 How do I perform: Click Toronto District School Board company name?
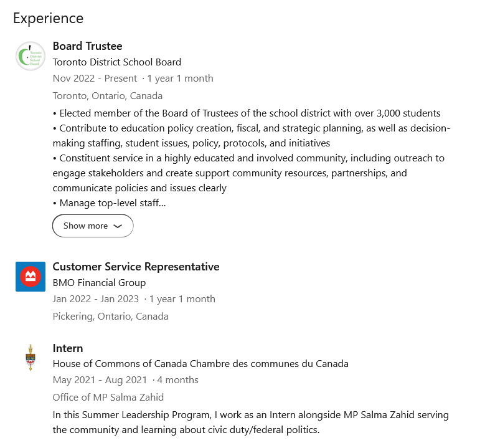click(x=117, y=62)
